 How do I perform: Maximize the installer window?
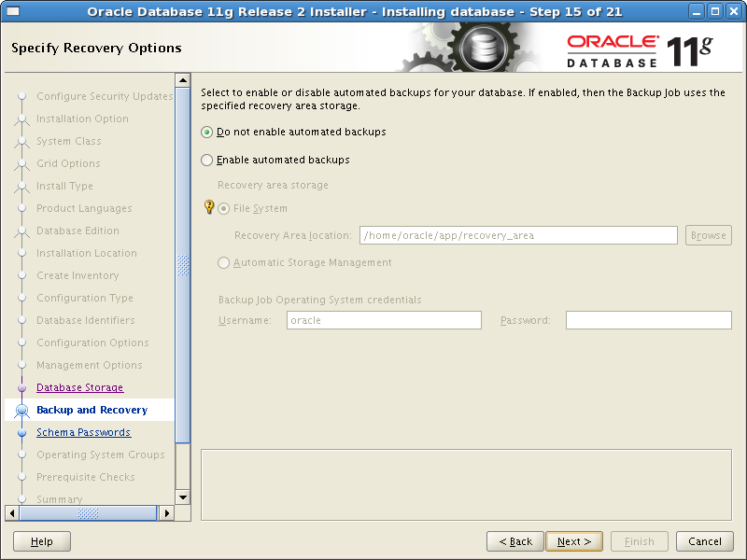[x=715, y=11]
